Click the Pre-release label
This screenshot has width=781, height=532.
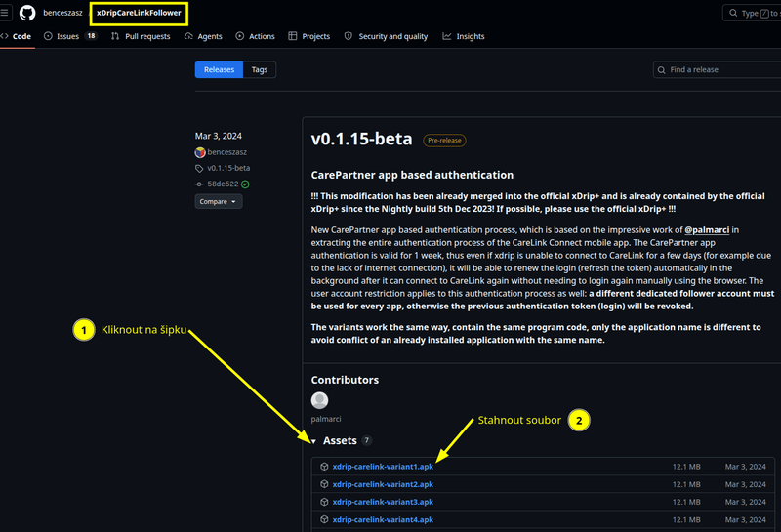(x=444, y=141)
